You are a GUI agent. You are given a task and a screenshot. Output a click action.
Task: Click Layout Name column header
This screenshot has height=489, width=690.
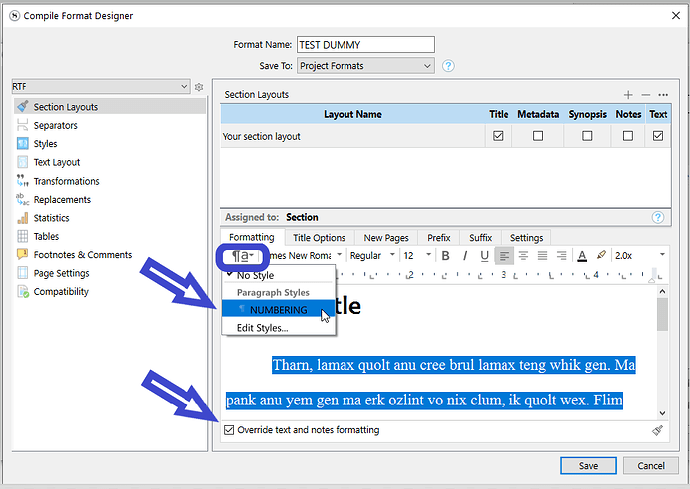click(x=353, y=114)
